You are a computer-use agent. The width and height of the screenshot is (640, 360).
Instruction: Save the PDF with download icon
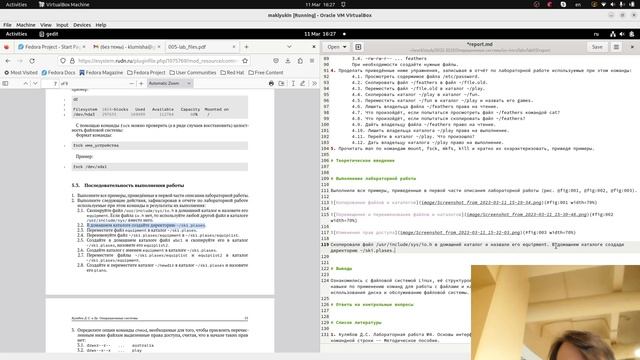pyautogui.click(x=282, y=83)
